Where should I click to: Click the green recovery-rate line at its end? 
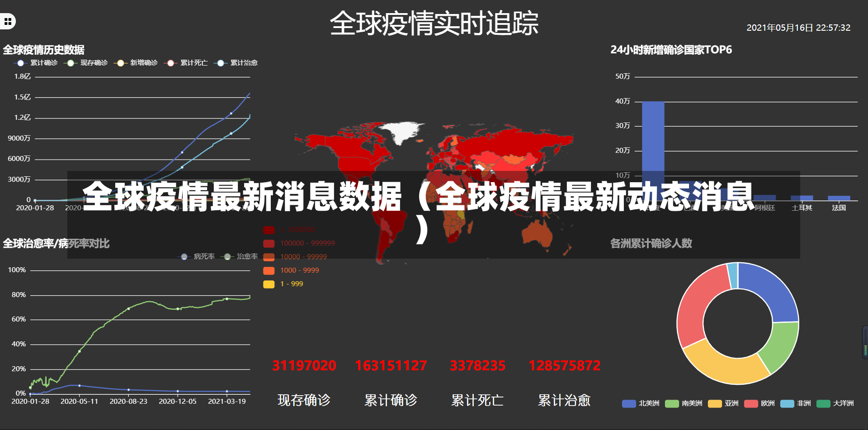tap(250, 297)
